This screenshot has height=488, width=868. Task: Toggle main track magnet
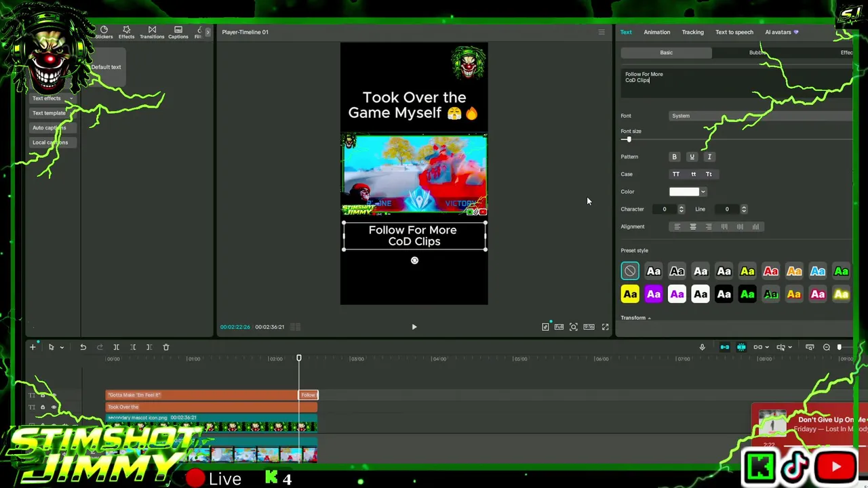point(724,347)
